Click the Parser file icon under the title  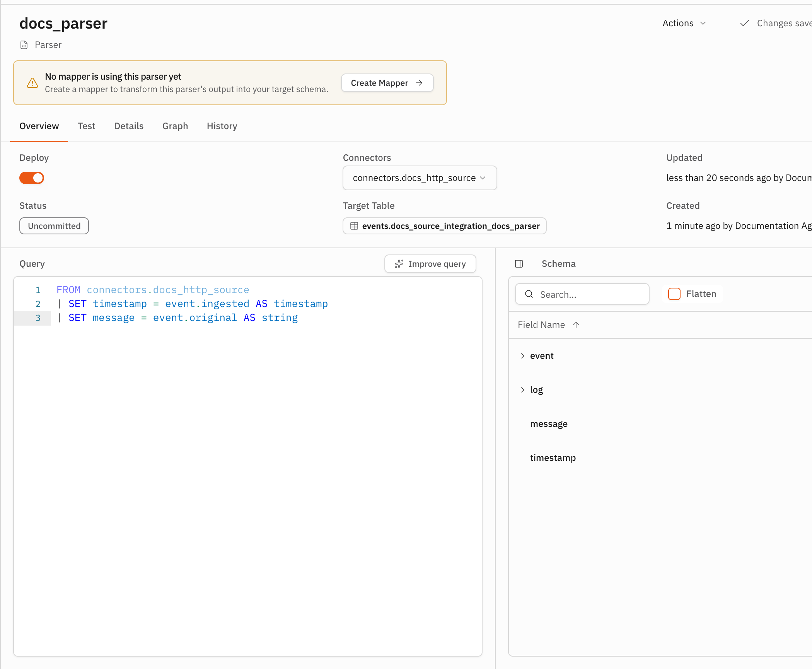click(24, 45)
